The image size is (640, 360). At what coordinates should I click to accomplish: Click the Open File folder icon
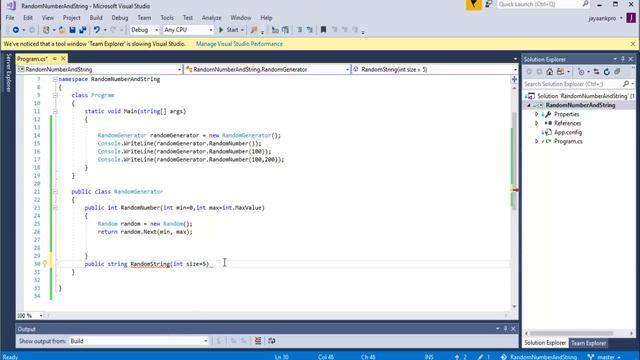point(62,30)
